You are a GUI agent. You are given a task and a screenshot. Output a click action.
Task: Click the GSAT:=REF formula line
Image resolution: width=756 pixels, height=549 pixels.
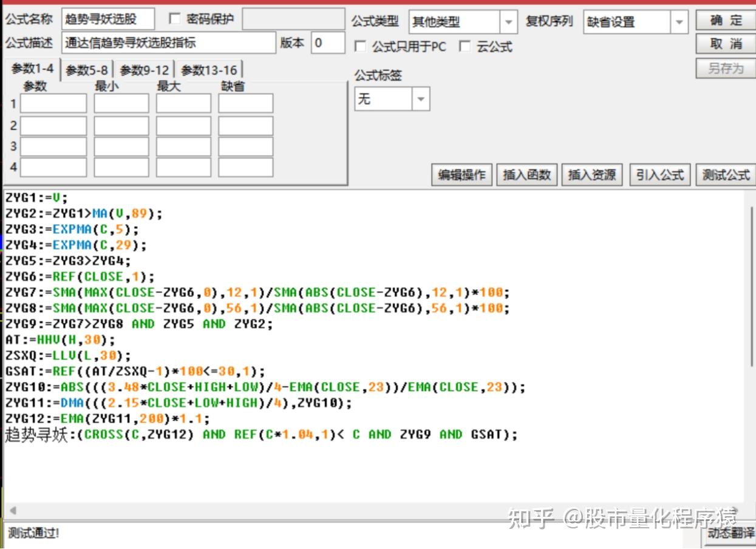click(135, 371)
